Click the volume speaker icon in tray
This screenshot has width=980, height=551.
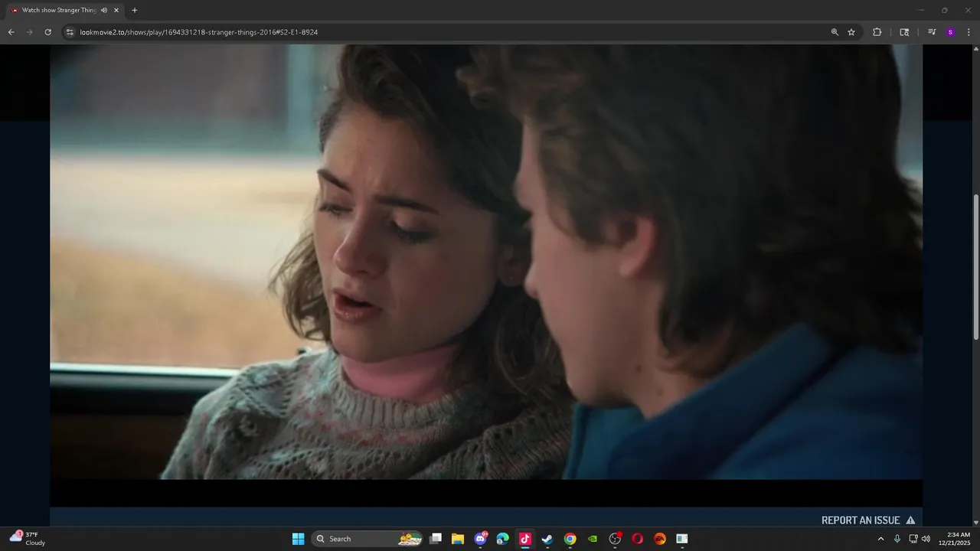coord(926,539)
